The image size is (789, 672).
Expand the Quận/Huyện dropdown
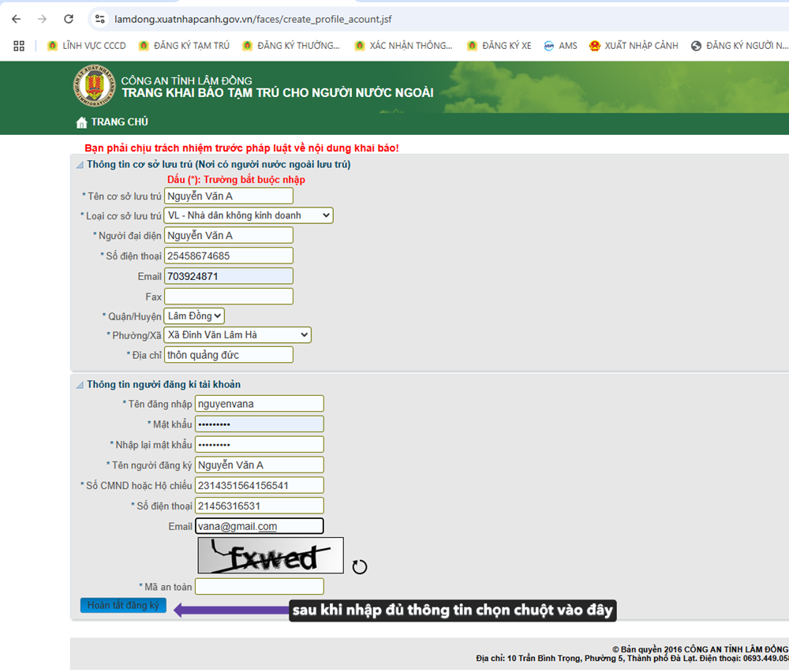[195, 316]
